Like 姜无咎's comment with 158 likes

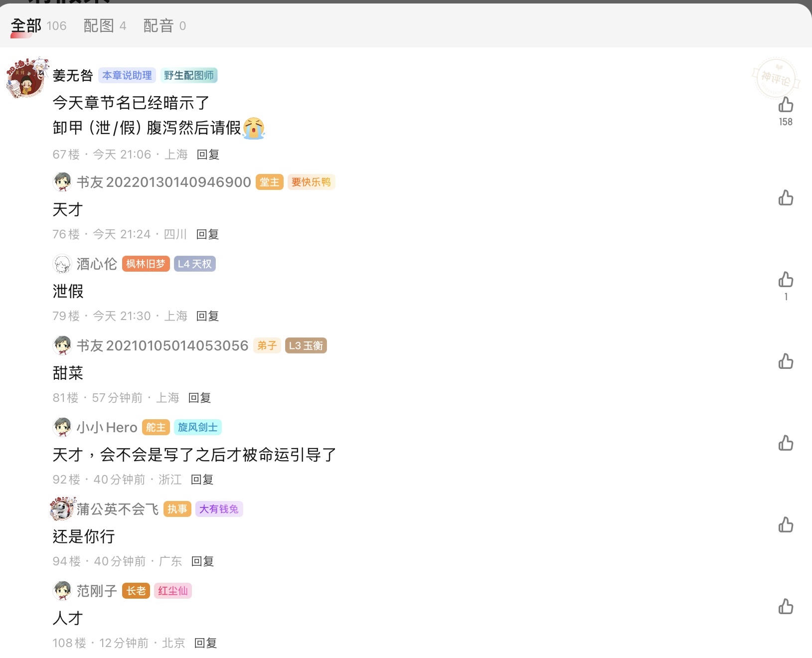click(x=786, y=105)
